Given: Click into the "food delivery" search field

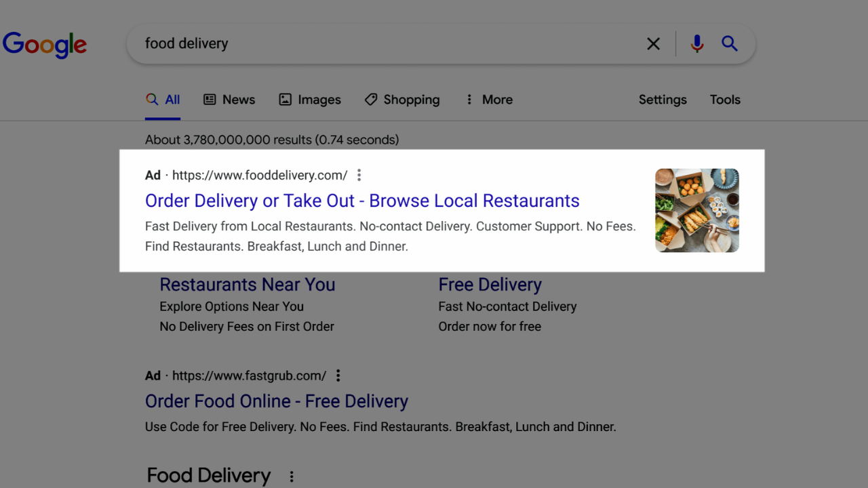Looking at the screenshot, I should (380, 44).
